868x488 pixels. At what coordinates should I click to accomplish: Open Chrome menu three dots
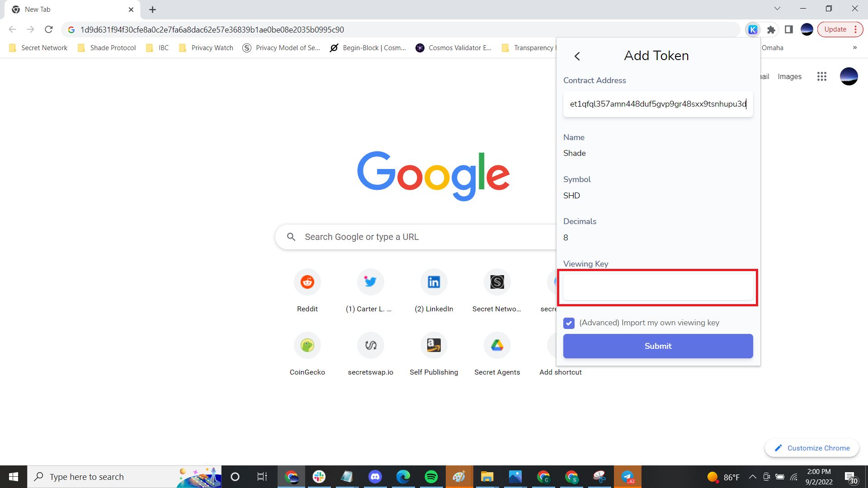(x=856, y=29)
